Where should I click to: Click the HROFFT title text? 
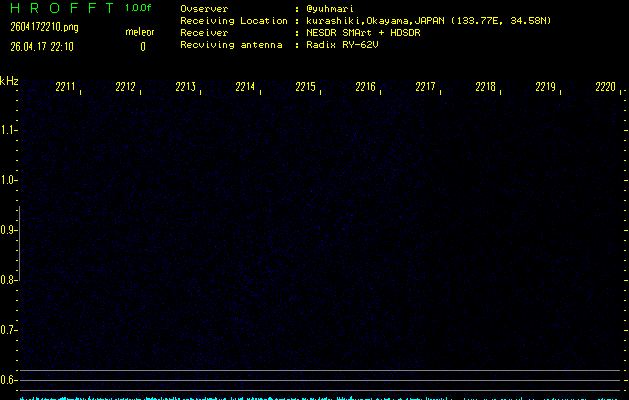[x=62, y=8]
